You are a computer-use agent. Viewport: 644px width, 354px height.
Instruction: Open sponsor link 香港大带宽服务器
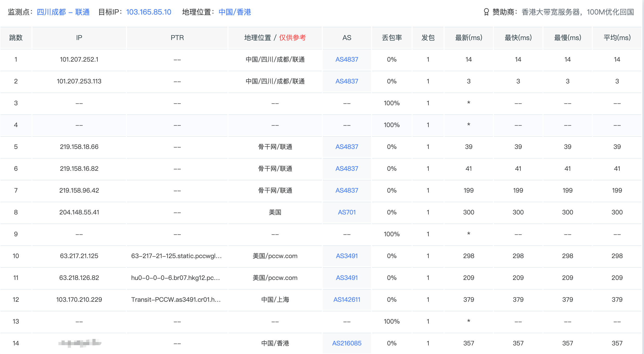pyautogui.click(x=578, y=12)
